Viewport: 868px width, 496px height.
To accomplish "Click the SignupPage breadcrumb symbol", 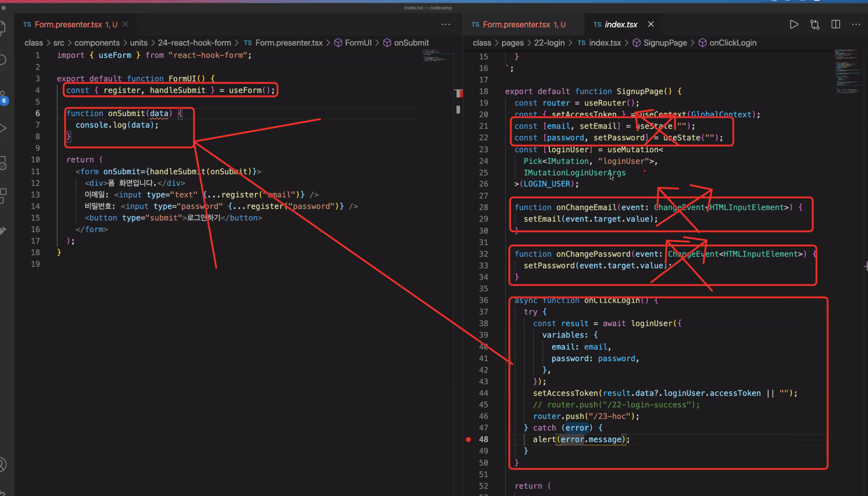I will 665,43.
